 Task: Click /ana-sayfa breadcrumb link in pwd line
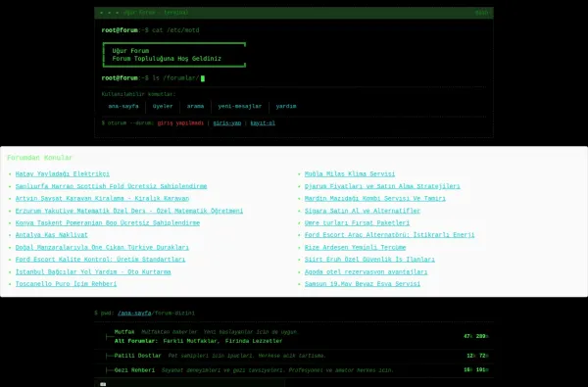134,314
